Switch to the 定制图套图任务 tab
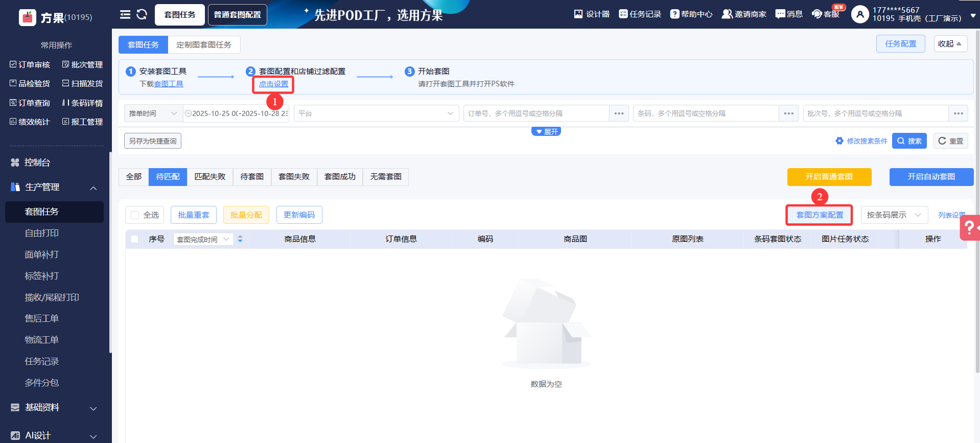The width and height of the screenshot is (980, 443). tap(204, 45)
